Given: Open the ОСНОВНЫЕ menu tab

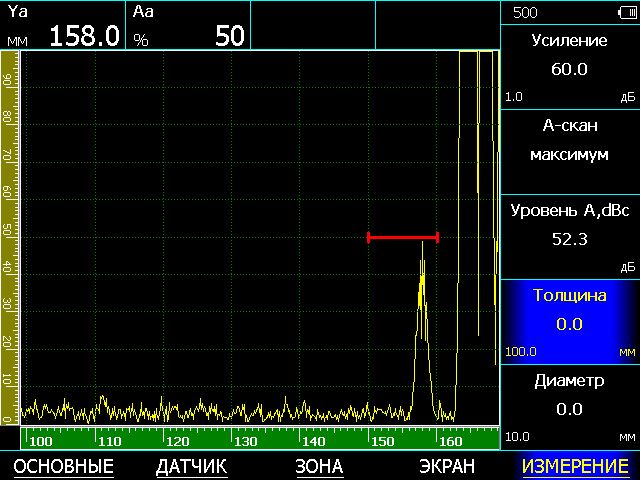Looking at the screenshot, I should pos(64,466).
